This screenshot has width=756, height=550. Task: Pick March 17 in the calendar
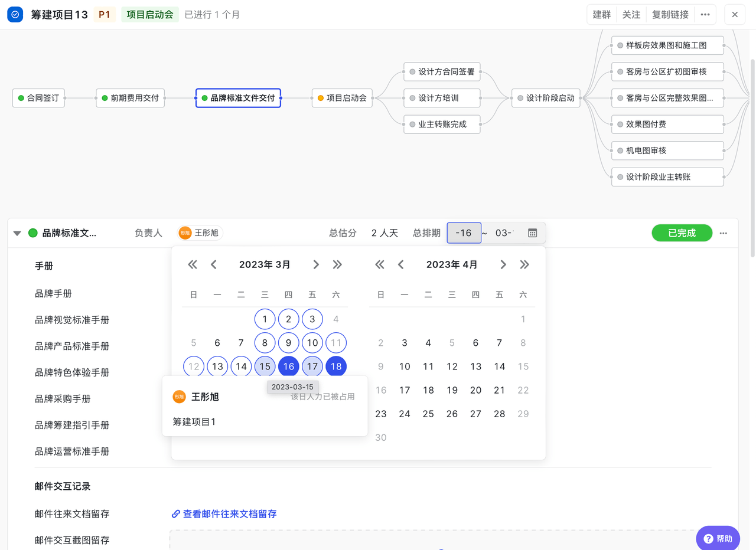[312, 366]
